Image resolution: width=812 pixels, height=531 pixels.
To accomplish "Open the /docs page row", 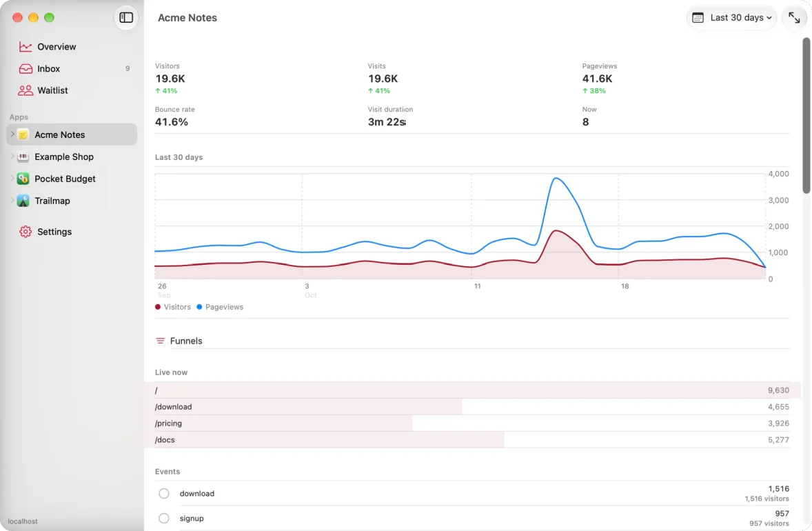I will click(x=471, y=440).
